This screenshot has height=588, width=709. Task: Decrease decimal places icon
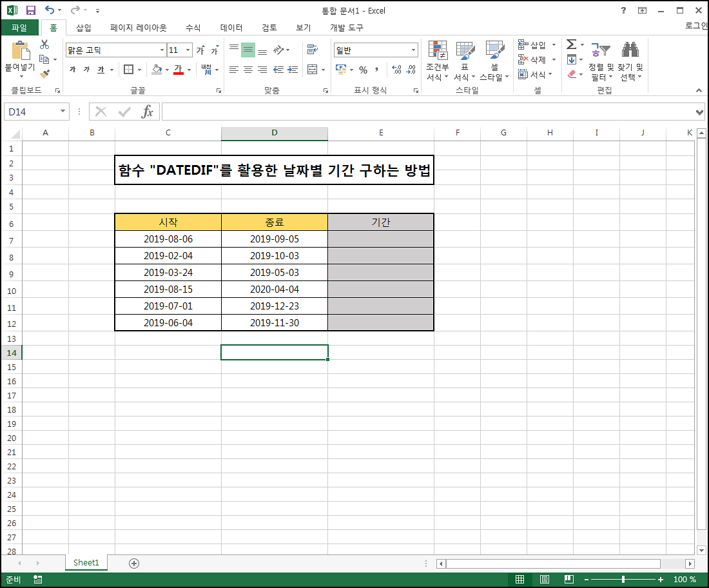[x=411, y=70]
